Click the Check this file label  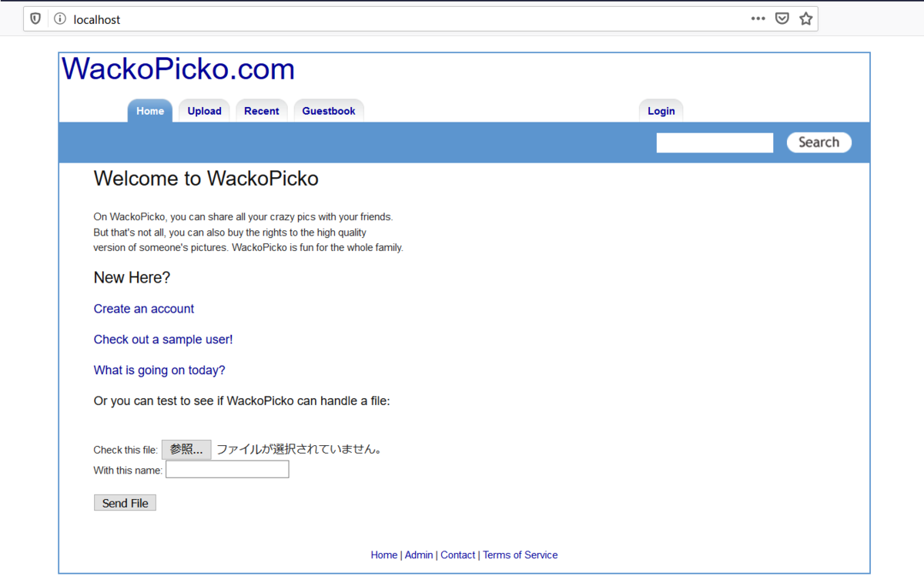[126, 451]
